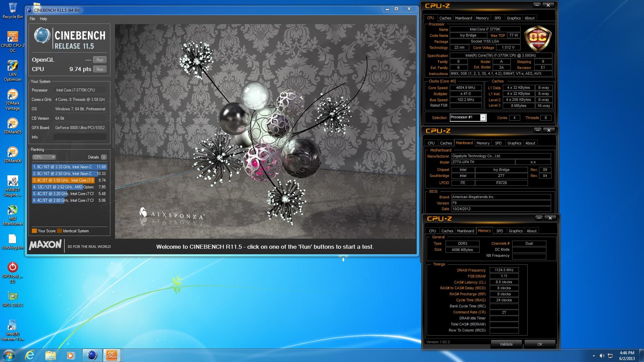This screenshot has height=362, width=644.
Task: Click the Cinebench title bar icon
Action: tap(30, 10)
